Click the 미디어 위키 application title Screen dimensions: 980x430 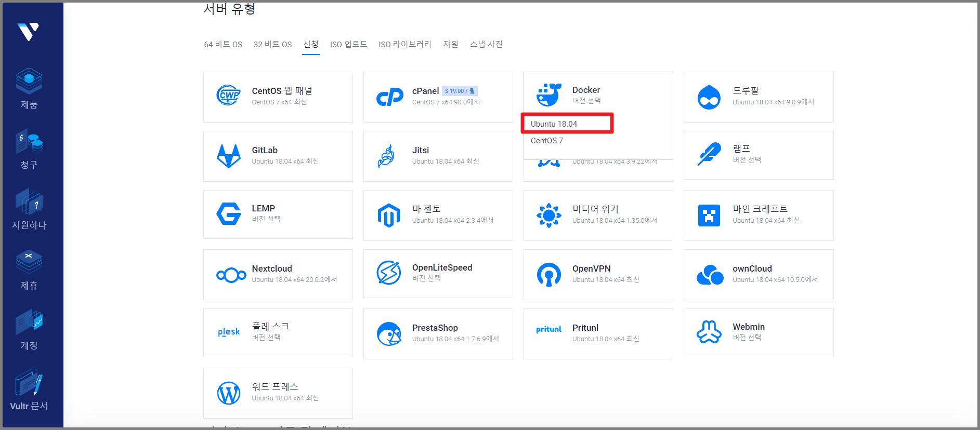[595, 209]
